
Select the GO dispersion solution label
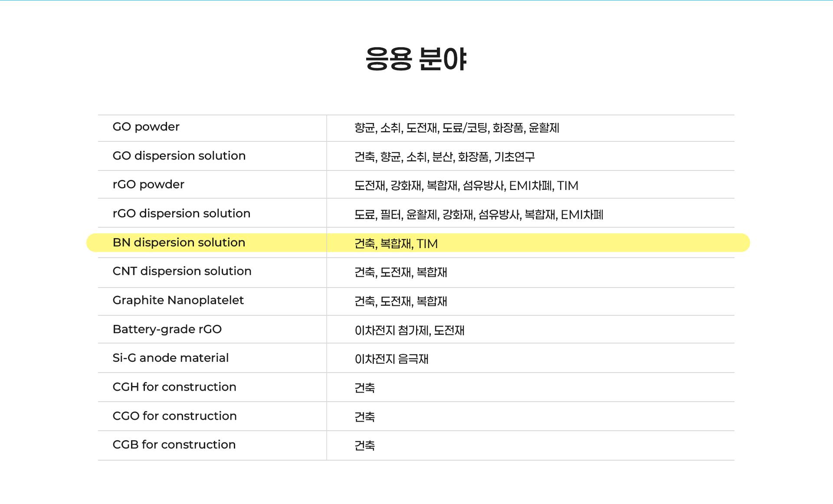[x=179, y=156]
